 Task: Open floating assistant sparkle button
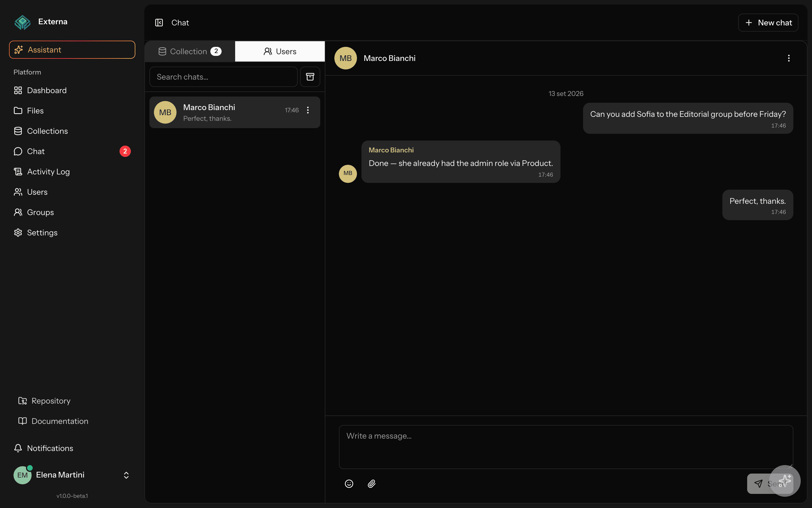click(x=785, y=481)
